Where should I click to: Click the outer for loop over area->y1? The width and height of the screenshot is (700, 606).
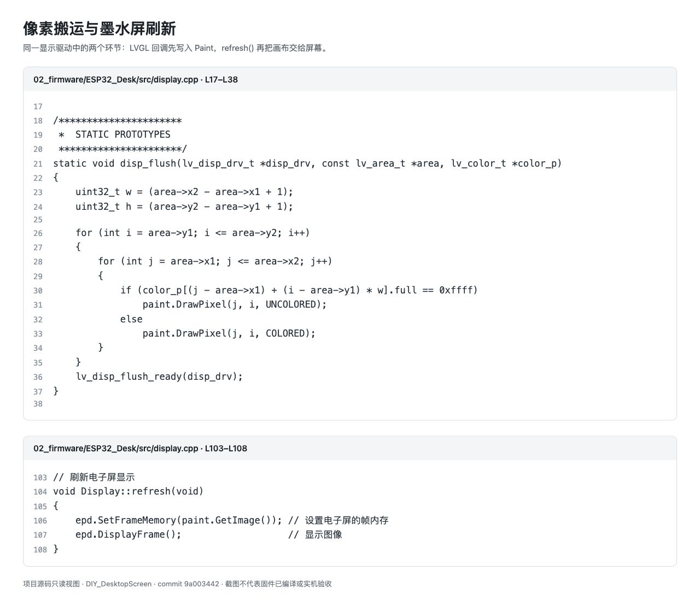click(x=192, y=233)
